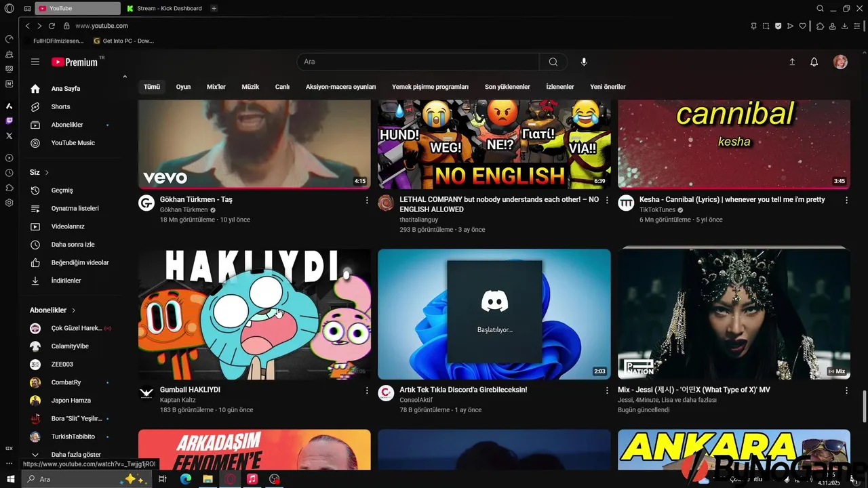Expand the Siz section chevron

(47, 173)
